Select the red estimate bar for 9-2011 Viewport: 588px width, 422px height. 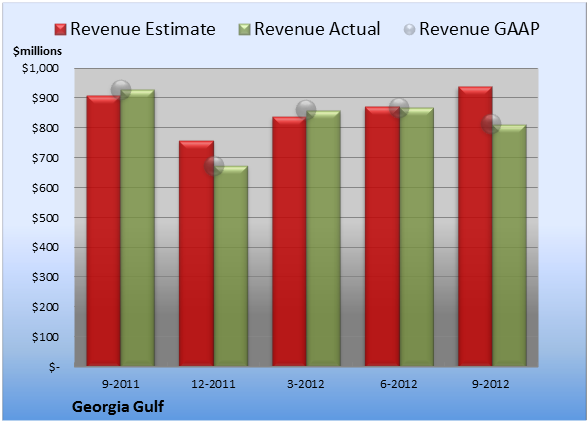tap(104, 231)
